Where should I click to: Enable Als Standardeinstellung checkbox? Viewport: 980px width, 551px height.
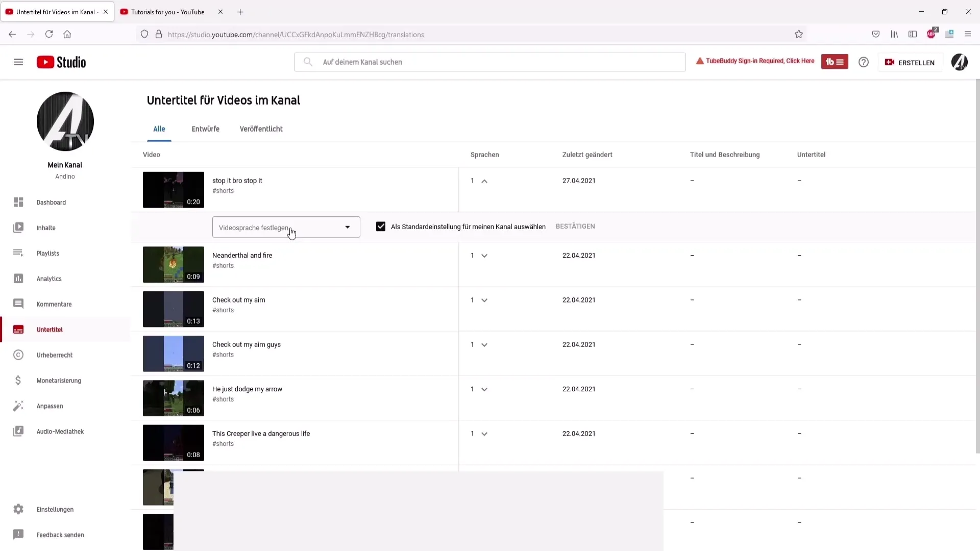[x=381, y=226]
